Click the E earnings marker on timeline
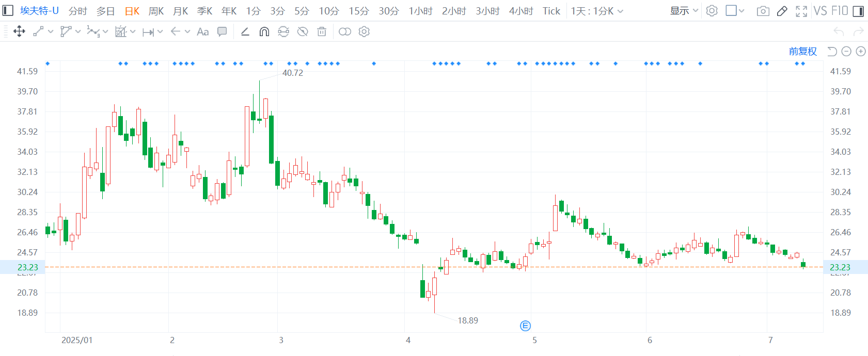The image size is (868, 356). [525, 326]
